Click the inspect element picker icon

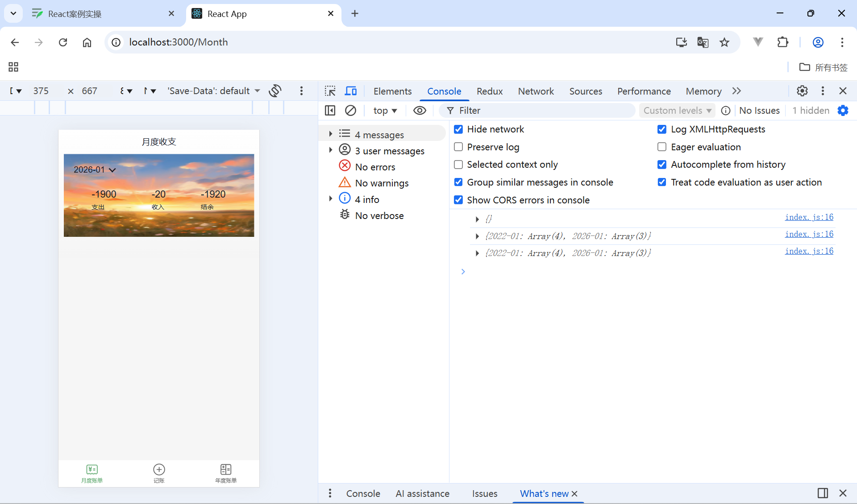point(330,91)
